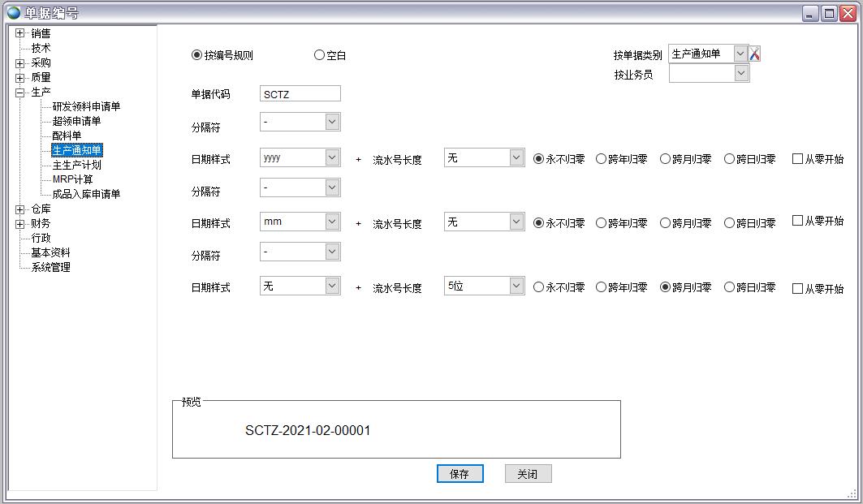Expand the 采购 tree node
Screen dimensions: 863x504
pos(18,62)
